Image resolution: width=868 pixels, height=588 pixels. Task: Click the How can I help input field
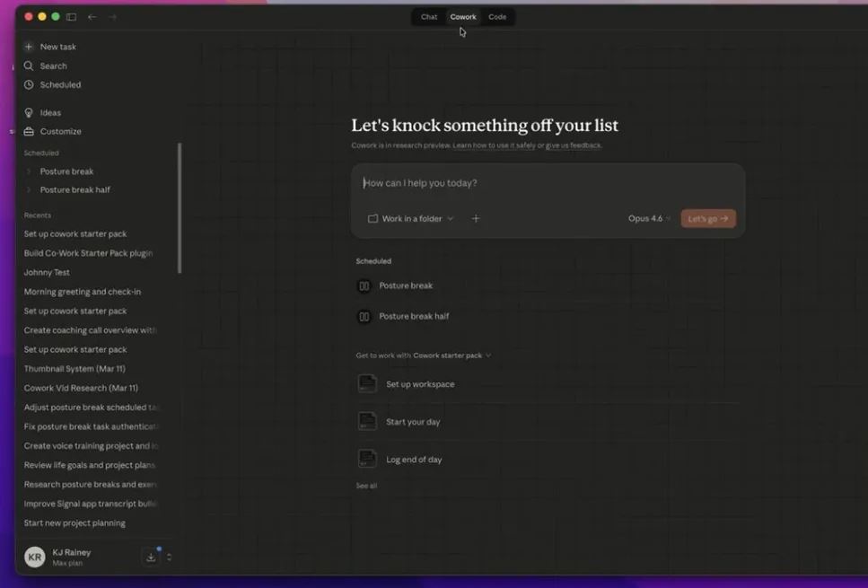tap(548, 183)
